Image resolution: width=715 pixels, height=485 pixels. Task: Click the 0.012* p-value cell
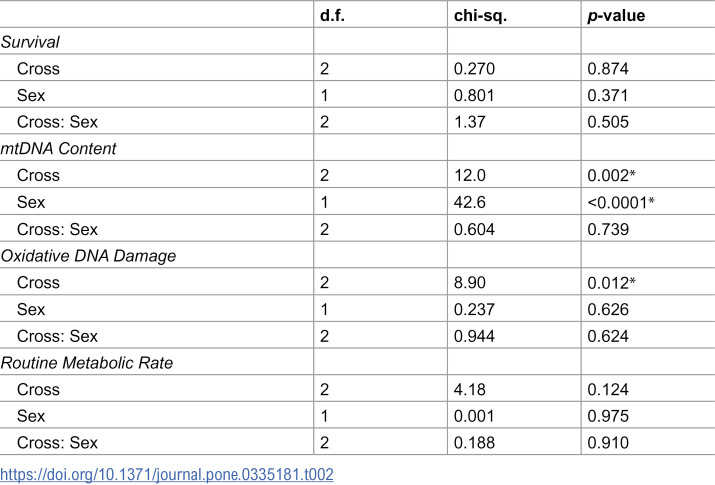611,283
